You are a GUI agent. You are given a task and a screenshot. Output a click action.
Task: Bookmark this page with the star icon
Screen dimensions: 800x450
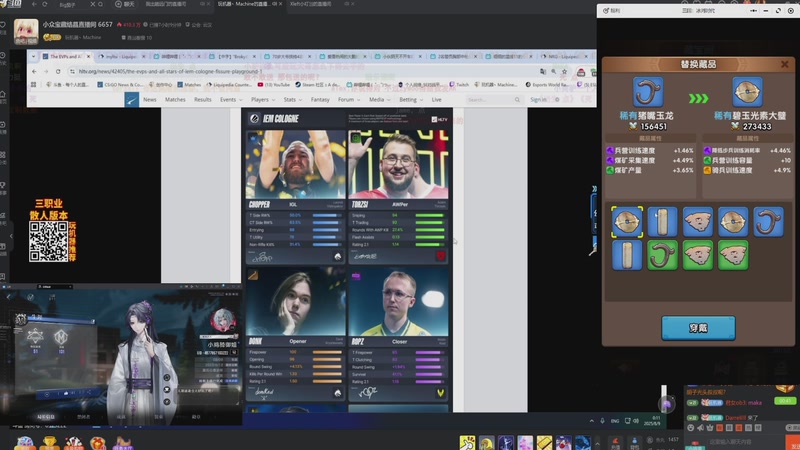click(x=564, y=71)
